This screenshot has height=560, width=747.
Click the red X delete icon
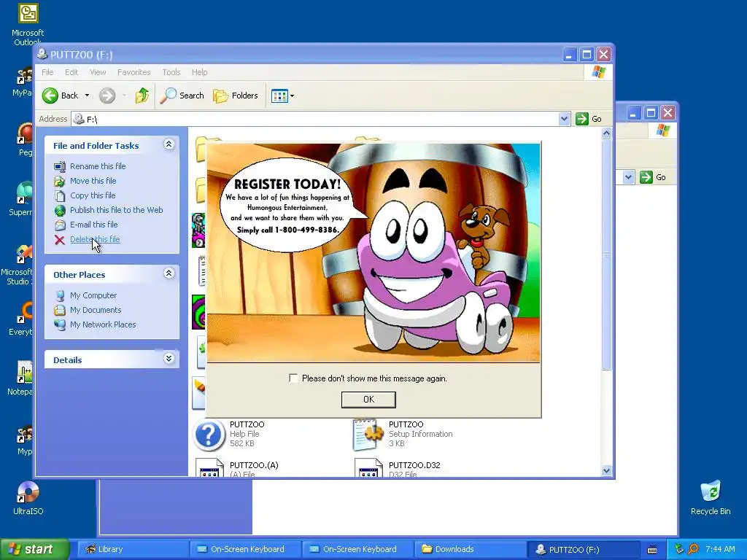pyautogui.click(x=60, y=239)
